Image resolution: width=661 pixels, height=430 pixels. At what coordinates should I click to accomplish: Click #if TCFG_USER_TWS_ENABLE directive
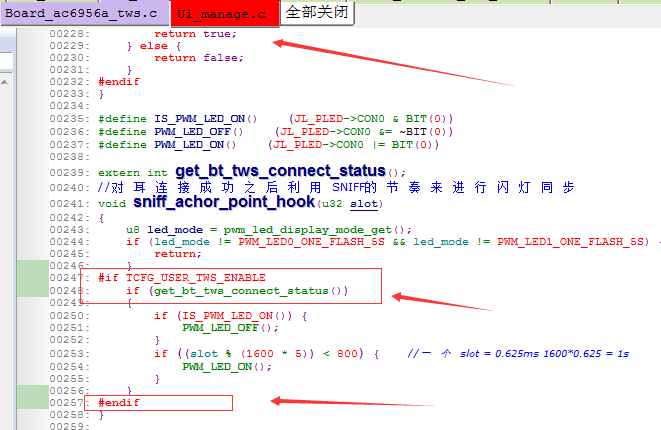[x=182, y=278]
